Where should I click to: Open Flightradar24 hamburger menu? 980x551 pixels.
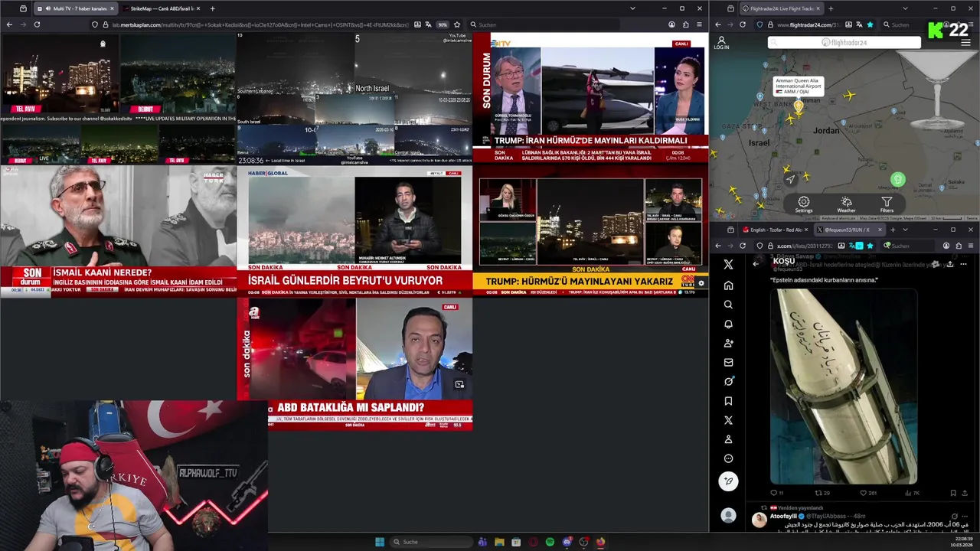tap(965, 43)
